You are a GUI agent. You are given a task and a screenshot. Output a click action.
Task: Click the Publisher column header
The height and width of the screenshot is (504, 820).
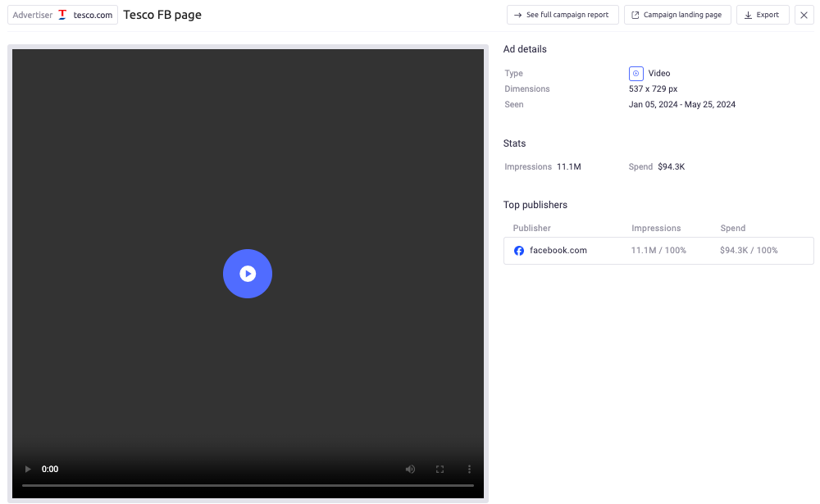(531, 228)
